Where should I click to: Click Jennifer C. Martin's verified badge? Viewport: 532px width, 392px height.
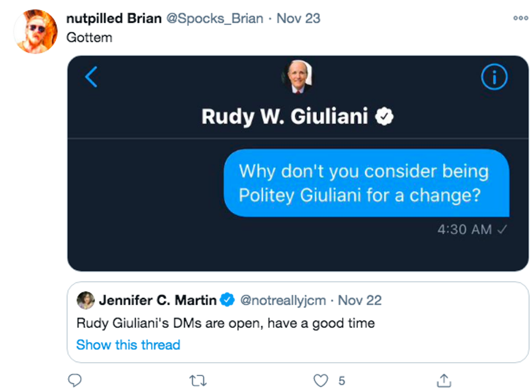227,300
